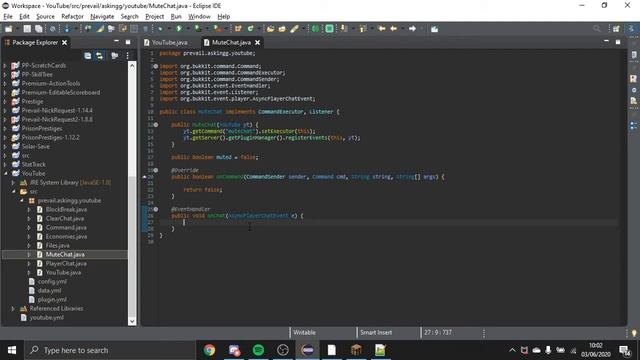Click the Next Annotation arrow icon
The image size is (640, 360).
pyautogui.click(x=344, y=29)
